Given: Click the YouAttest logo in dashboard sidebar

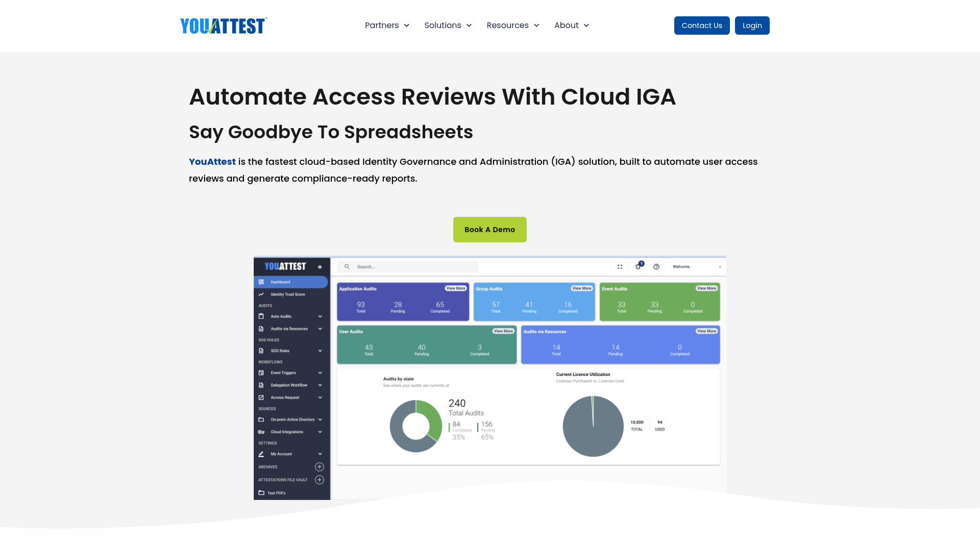Looking at the screenshot, I should click(x=285, y=266).
